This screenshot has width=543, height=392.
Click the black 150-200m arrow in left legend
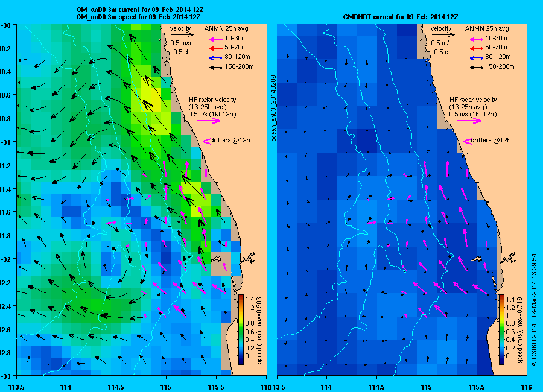tap(216, 68)
